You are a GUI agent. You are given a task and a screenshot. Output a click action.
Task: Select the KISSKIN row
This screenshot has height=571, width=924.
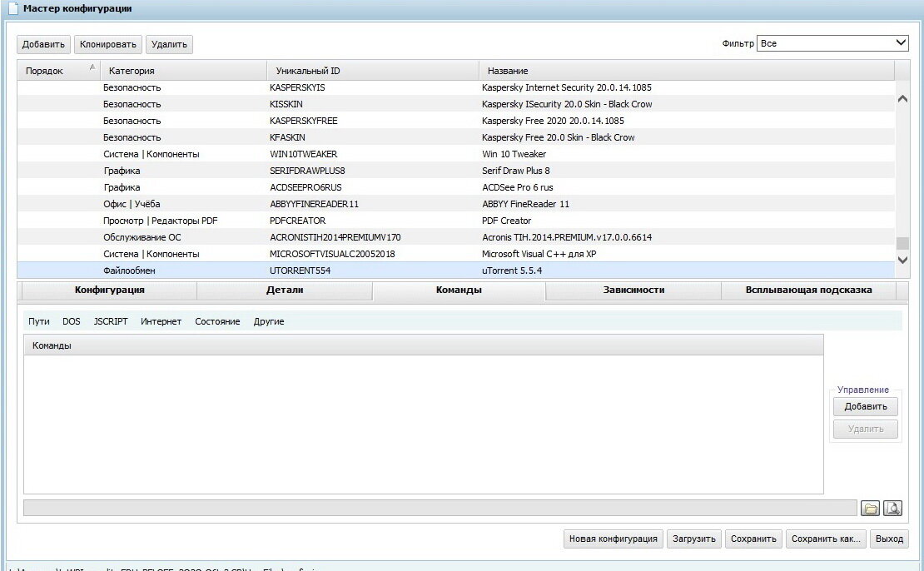pyautogui.click(x=455, y=104)
